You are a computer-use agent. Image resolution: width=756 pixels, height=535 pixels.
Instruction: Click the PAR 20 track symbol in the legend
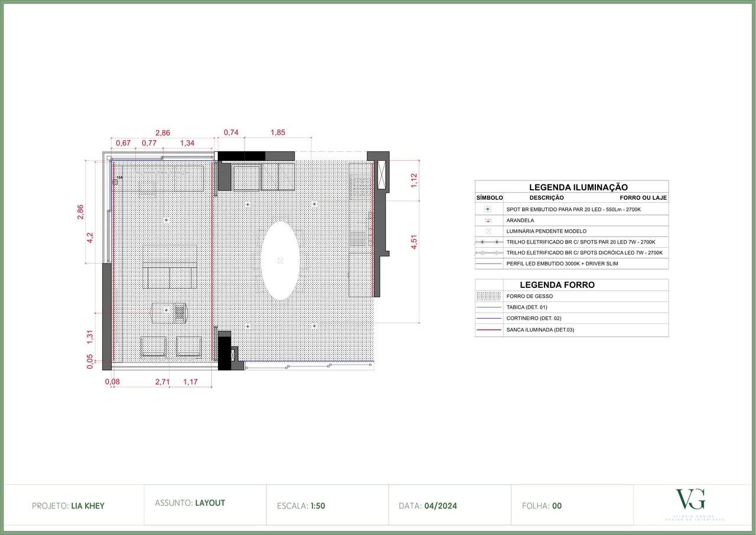[489, 242]
